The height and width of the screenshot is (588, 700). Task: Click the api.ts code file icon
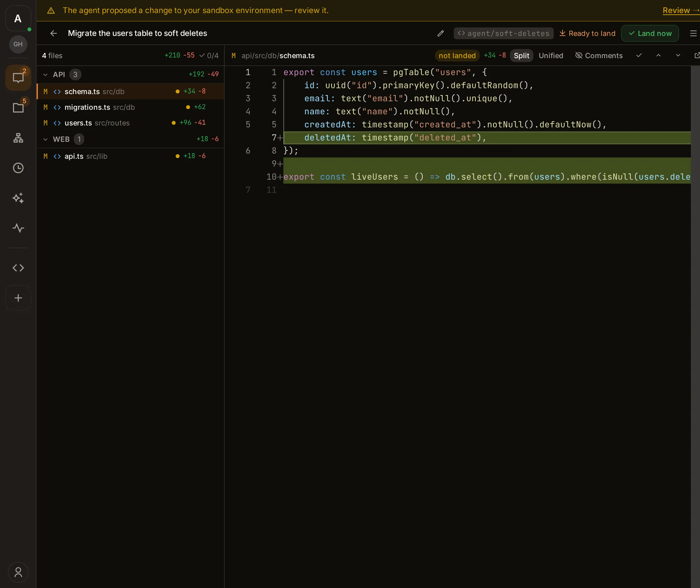click(x=57, y=156)
